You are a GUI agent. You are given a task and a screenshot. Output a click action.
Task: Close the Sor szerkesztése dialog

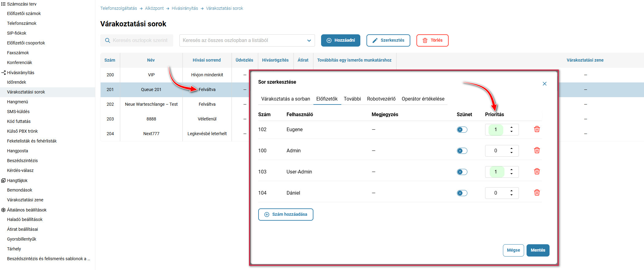545,84
